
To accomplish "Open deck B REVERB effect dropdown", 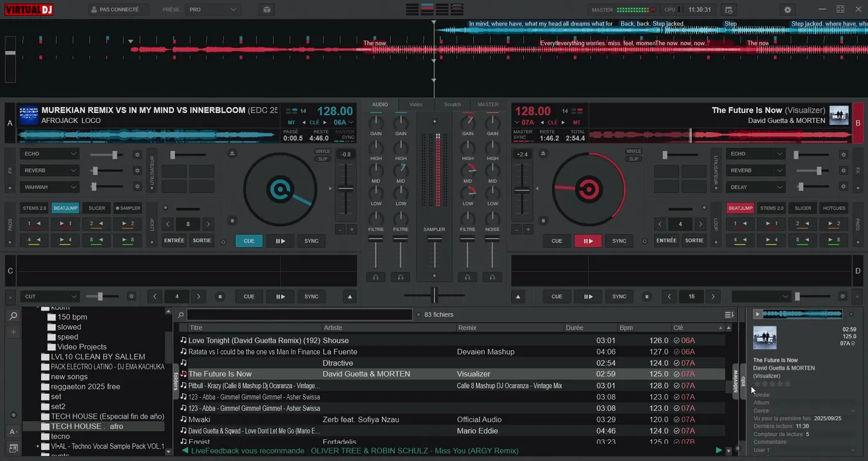I will point(756,171).
